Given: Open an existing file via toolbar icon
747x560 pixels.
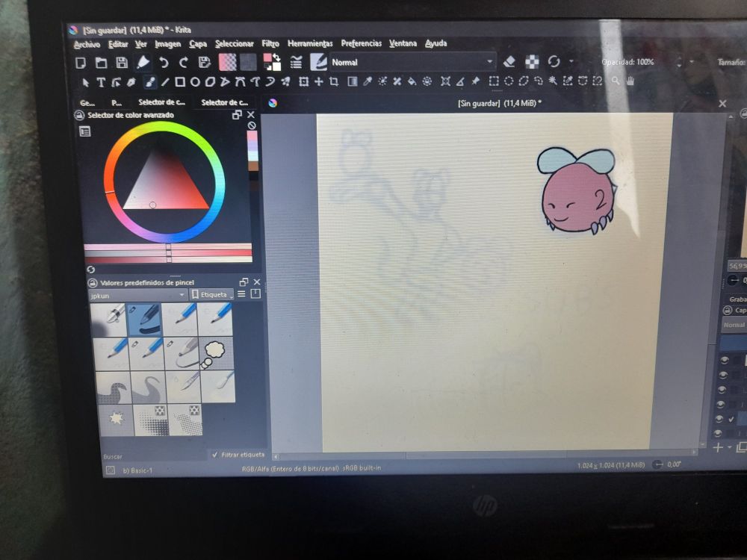Looking at the screenshot, I should (x=101, y=63).
